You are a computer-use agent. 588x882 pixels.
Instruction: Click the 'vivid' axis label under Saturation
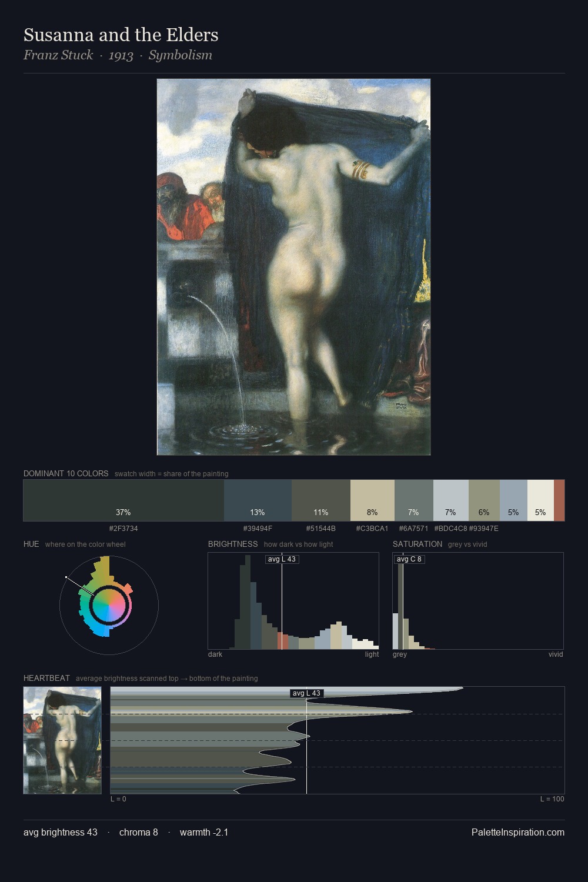click(556, 654)
